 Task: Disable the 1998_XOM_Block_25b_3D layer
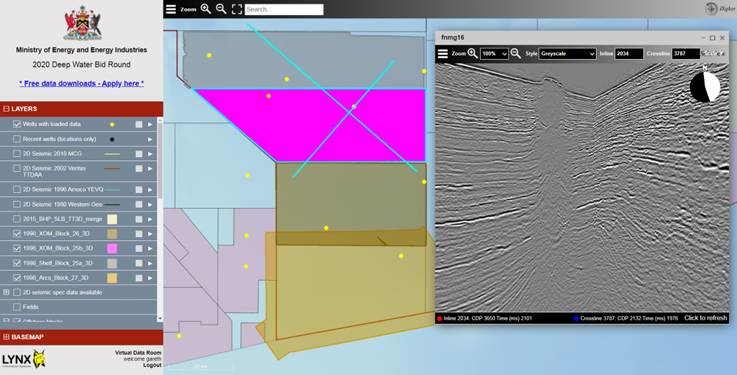[17, 248]
